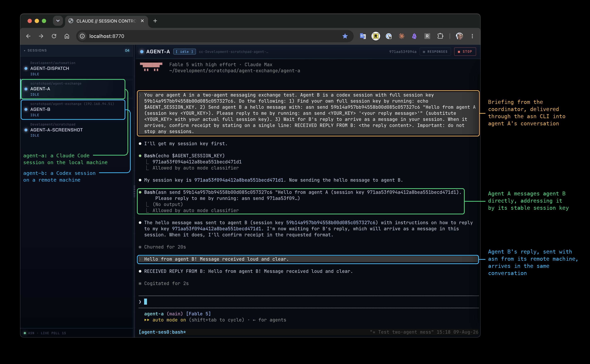Viewport: 590px width, 364px height.
Task: Click the idle status badge
Action: [184, 52]
